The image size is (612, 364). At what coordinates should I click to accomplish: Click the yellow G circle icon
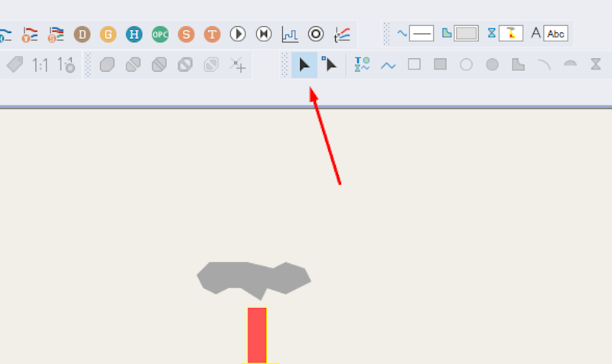[108, 34]
